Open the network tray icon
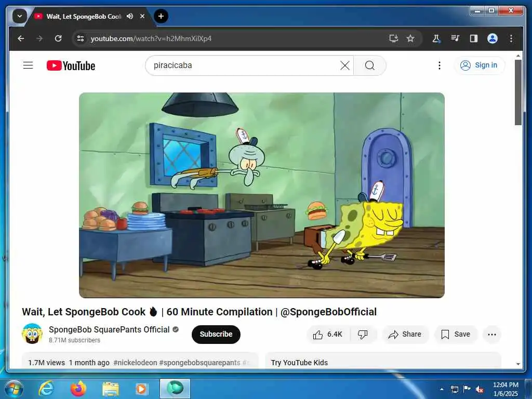The height and width of the screenshot is (399, 532). 454,389
